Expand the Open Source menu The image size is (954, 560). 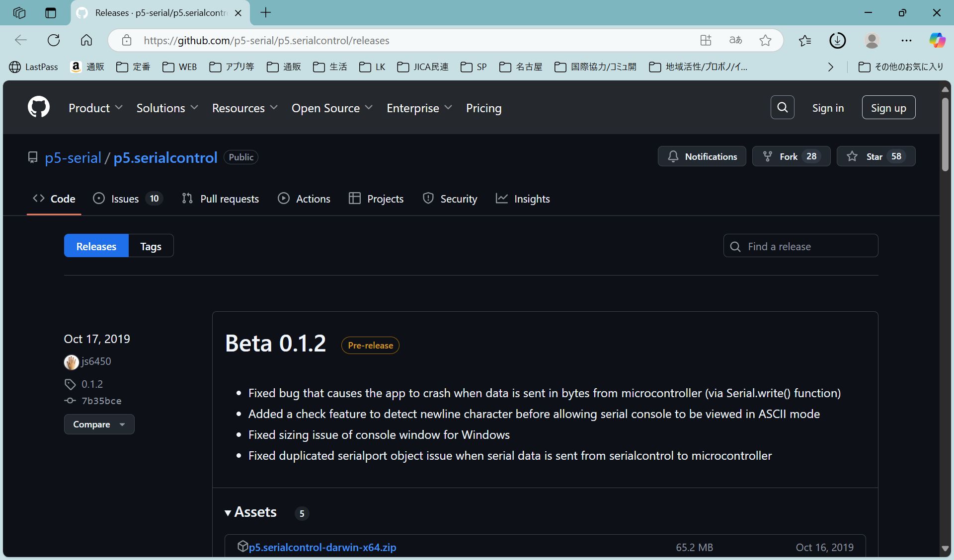[331, 108]
